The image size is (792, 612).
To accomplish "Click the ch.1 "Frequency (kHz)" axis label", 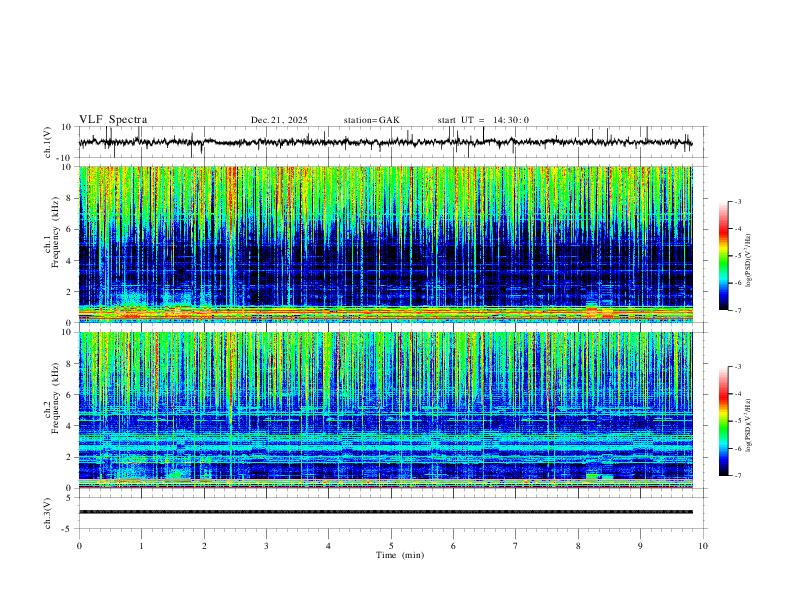I will [56, 232].
